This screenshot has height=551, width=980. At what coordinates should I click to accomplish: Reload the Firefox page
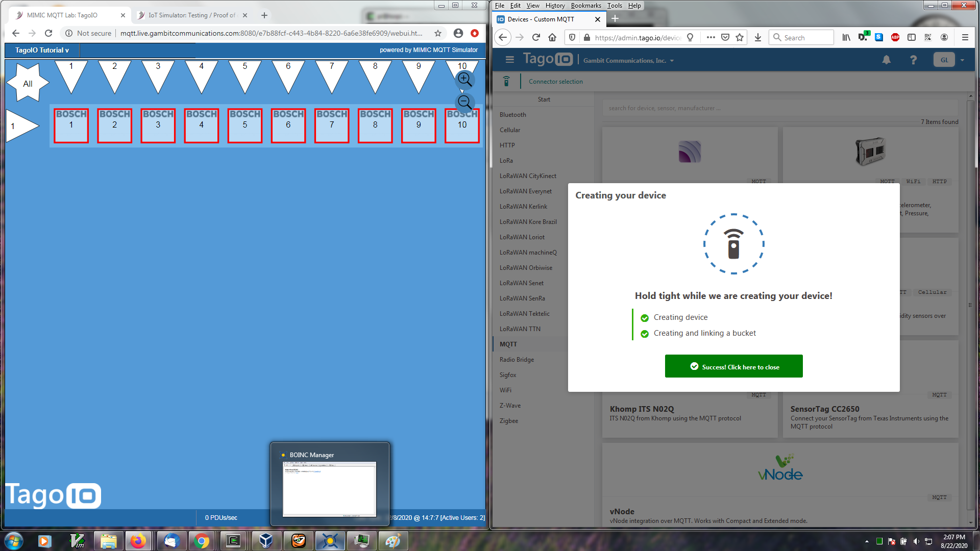click(536, 37)
